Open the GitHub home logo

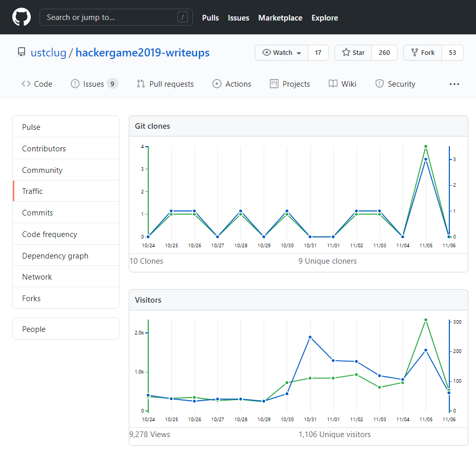pos(22,17)
